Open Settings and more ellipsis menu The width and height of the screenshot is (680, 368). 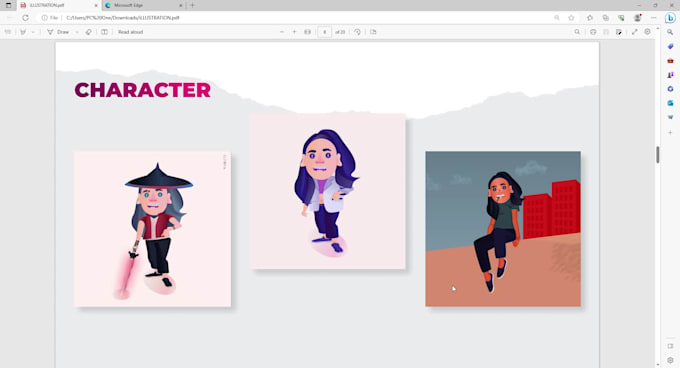click(654, 18)
